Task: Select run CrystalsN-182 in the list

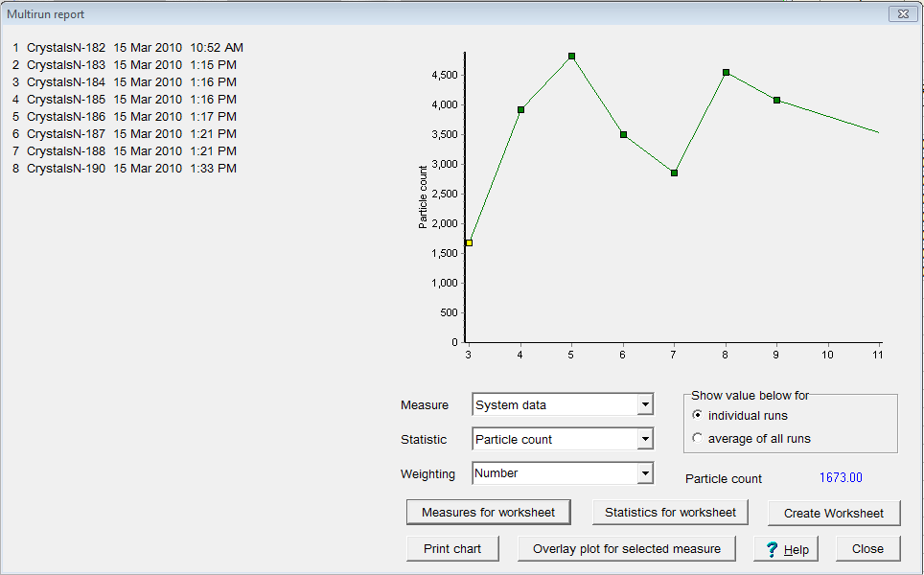Action: tap(66, 48)
